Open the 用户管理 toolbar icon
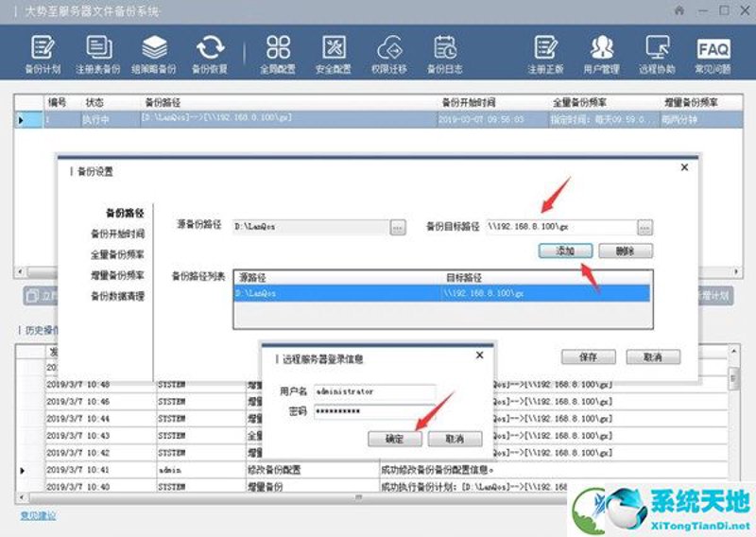Image resolution: width=756 pixels, height=537 pixels. [601, 55]
